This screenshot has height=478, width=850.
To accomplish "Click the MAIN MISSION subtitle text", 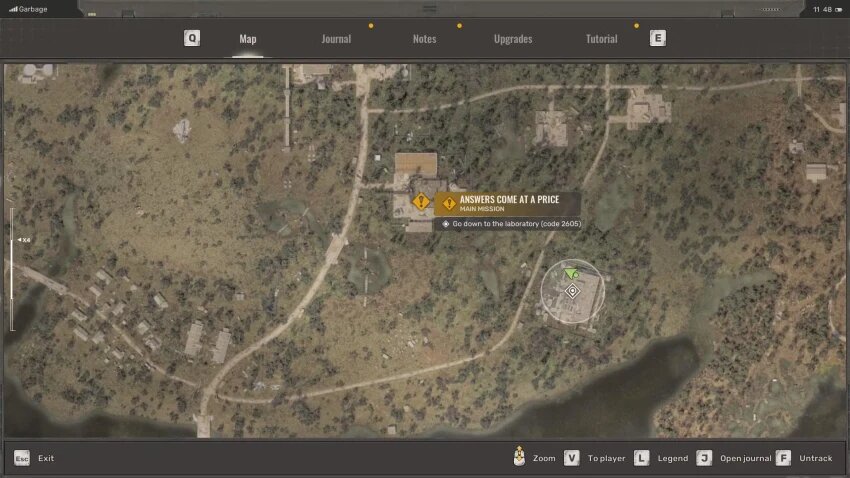I will pos(482,209).
